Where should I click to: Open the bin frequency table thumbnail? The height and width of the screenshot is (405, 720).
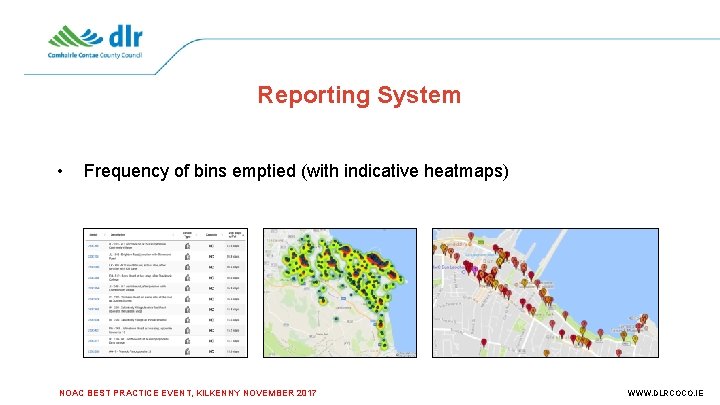165,292
